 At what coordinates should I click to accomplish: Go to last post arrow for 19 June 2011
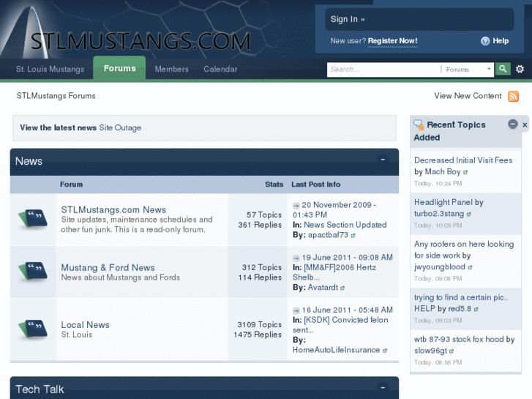point(296,258)
